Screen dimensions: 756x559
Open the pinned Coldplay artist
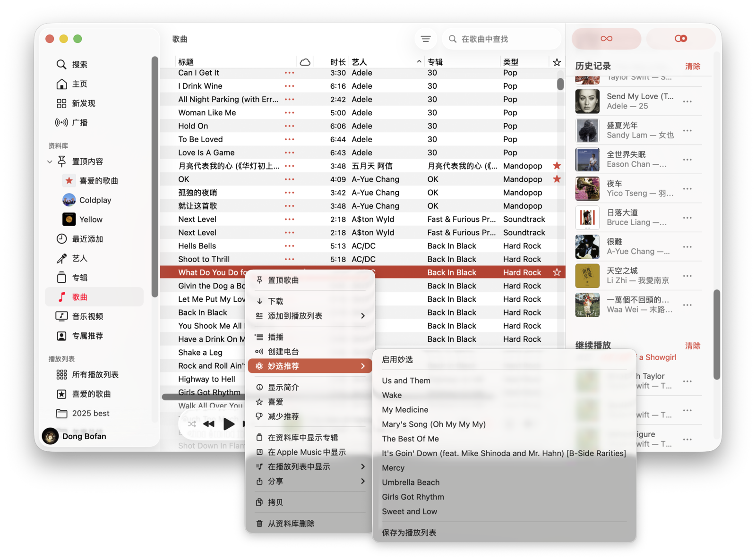click(94, 200)
